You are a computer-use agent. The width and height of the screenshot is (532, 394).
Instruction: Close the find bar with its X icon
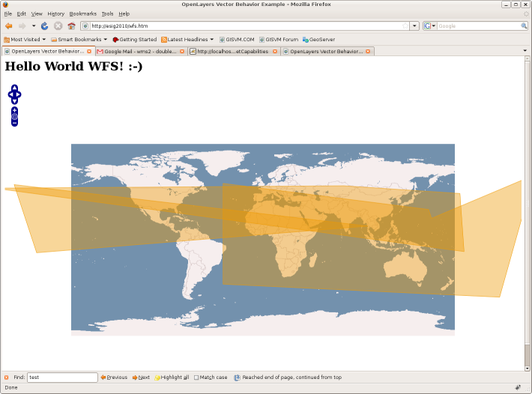click(x=6, y=378)
